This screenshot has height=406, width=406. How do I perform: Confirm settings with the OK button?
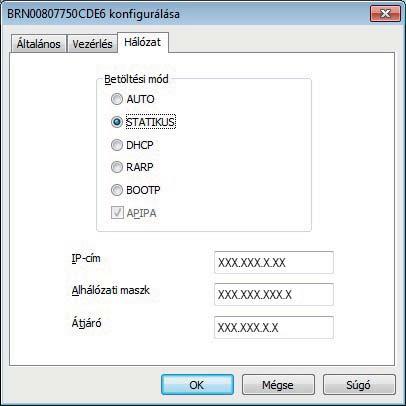point(197,385)
